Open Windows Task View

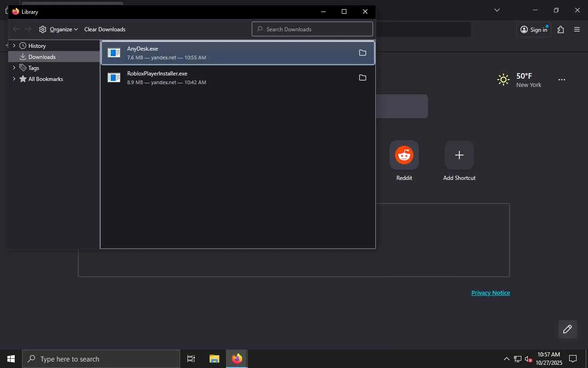(191, 359)
